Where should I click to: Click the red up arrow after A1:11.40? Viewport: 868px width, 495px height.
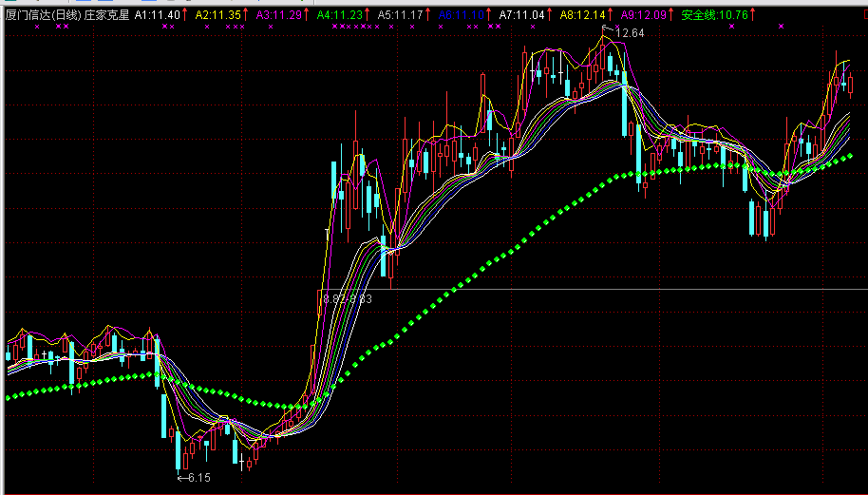(x=186, y=16)
